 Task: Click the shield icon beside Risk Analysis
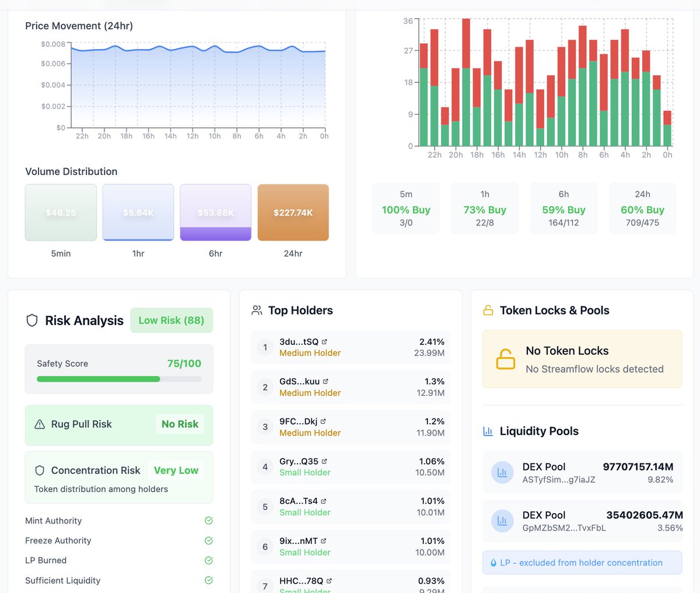pos(32,320)
